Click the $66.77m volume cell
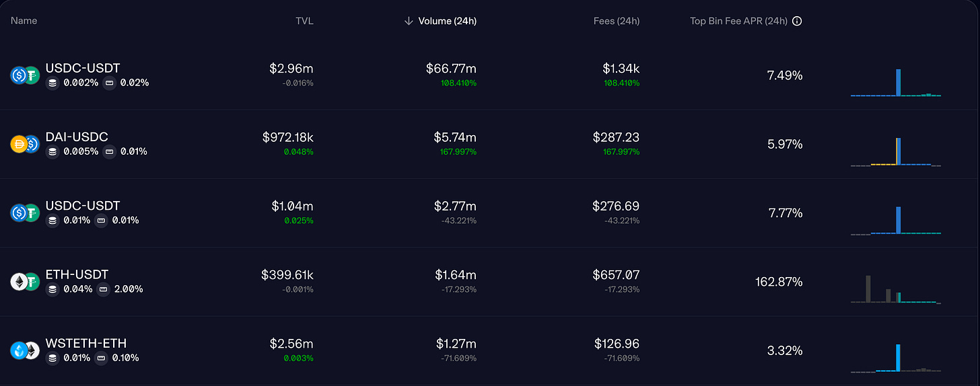 click(451, 68)
